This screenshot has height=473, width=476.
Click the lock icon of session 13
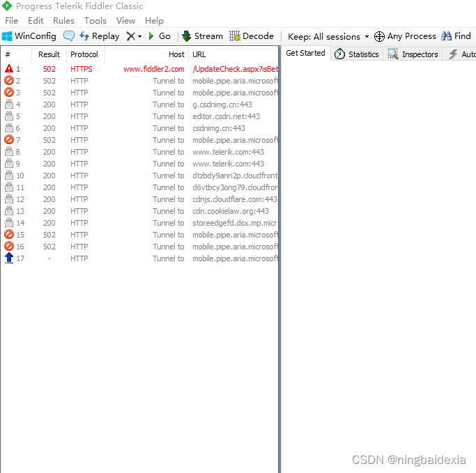point(9,210)
